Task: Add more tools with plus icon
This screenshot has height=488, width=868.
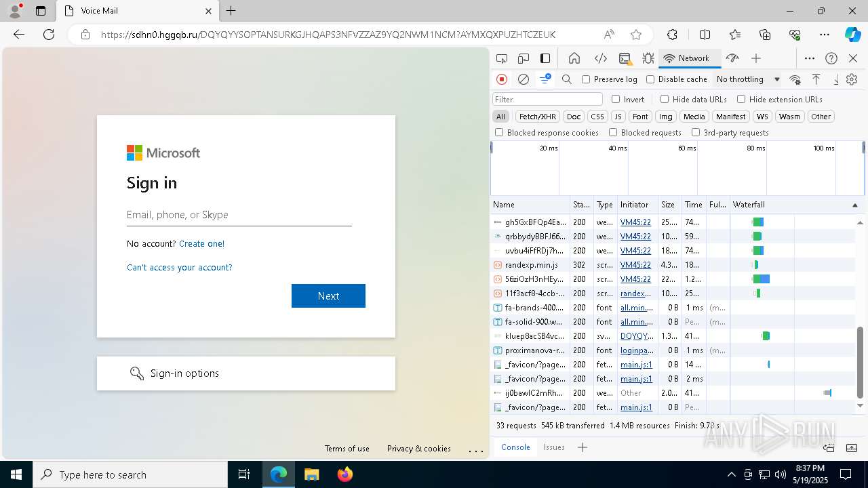Action: pyautogui.click(x=756, y=58)
